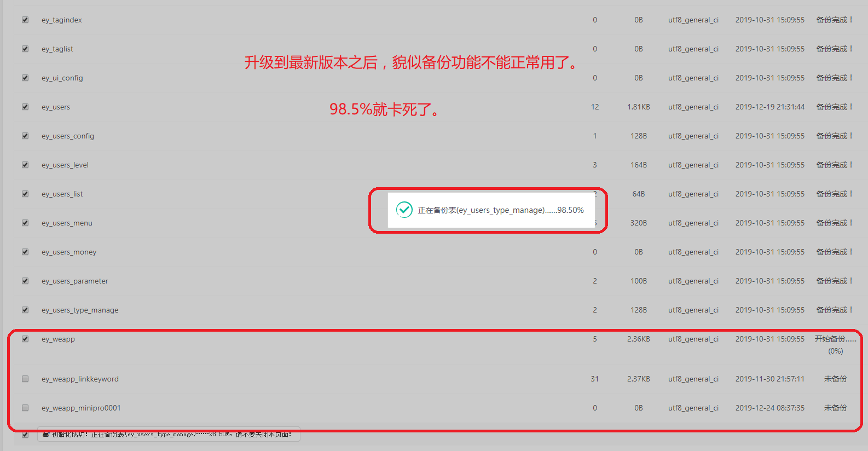This screenshot has height=451, width=868.
Task: Click the ey_weapp_linkkeyword table name
Action: coord(80,379)
